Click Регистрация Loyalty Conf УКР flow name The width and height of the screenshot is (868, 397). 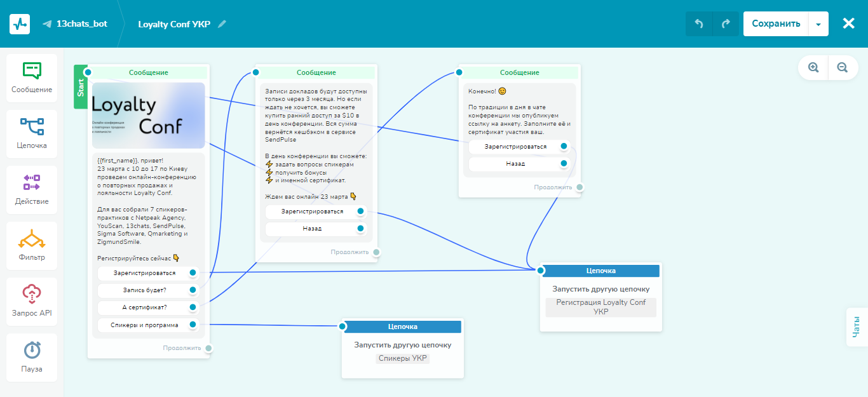click(x=601, y=307)
